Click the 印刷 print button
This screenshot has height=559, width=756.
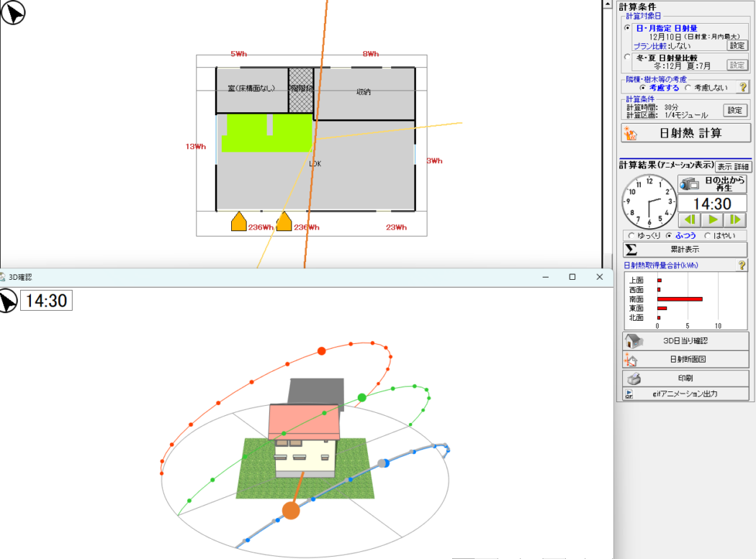685,378
